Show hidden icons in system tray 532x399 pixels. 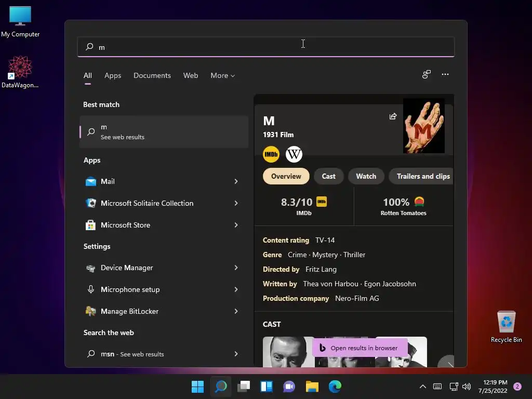(x=423, y=387)
